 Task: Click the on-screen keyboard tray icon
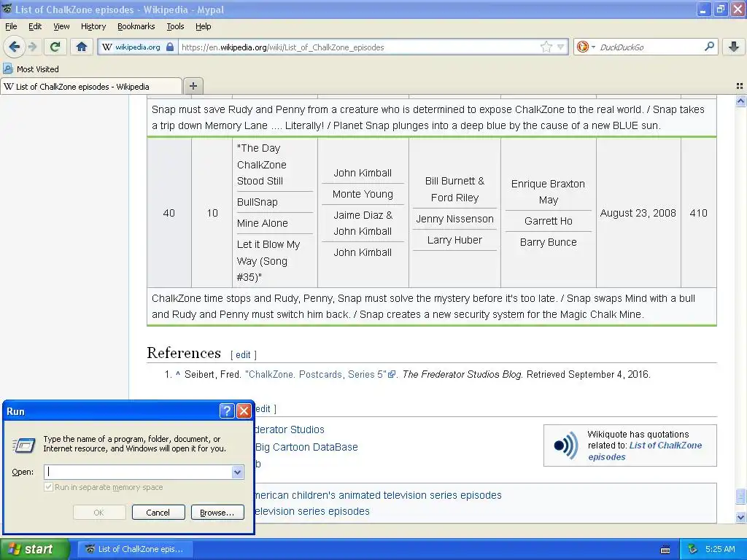coord(665,550)
